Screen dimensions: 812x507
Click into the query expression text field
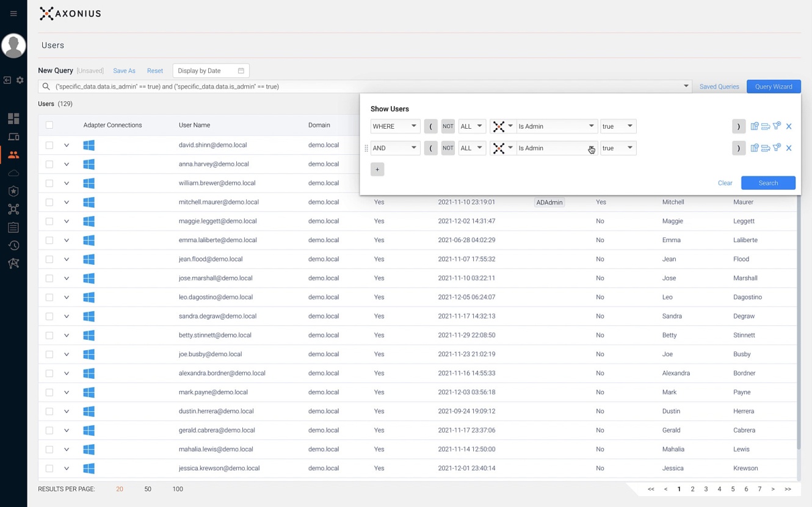(x=366, y=87)
